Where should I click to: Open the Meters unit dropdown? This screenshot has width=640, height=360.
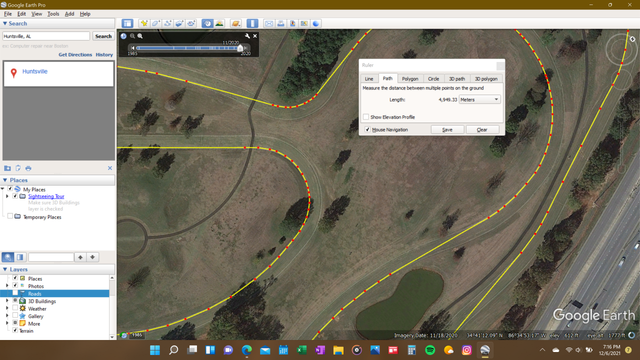click(480, 99)
